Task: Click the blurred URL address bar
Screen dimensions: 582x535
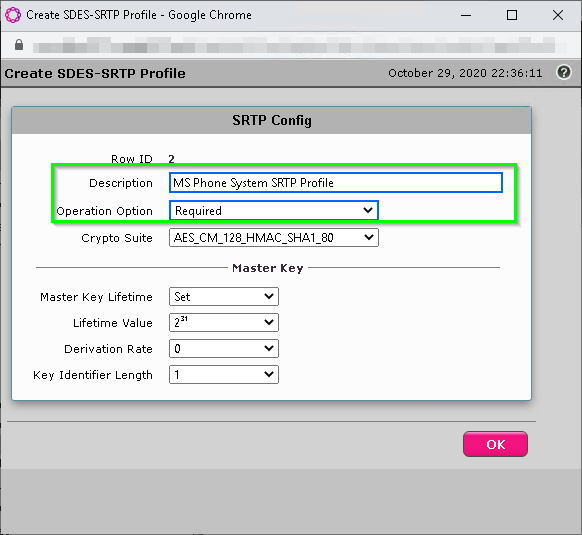Action: pyautogui.click(x=300, y=46)
